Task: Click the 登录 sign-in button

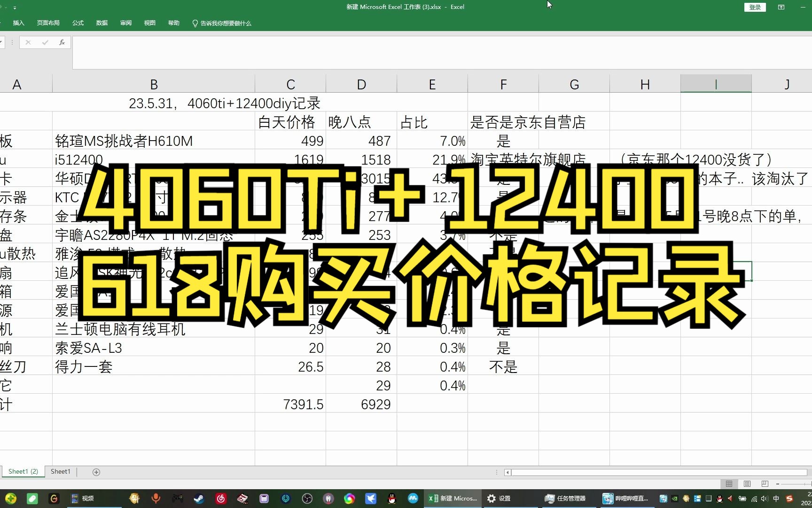Action: (x=755, y=7)
